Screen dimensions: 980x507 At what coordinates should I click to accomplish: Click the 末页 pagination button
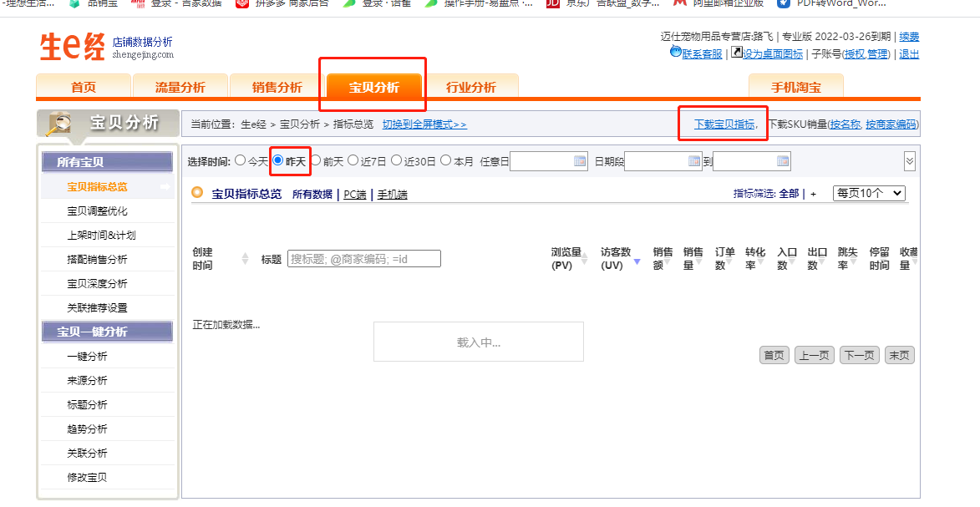click(x=899, y=355)
